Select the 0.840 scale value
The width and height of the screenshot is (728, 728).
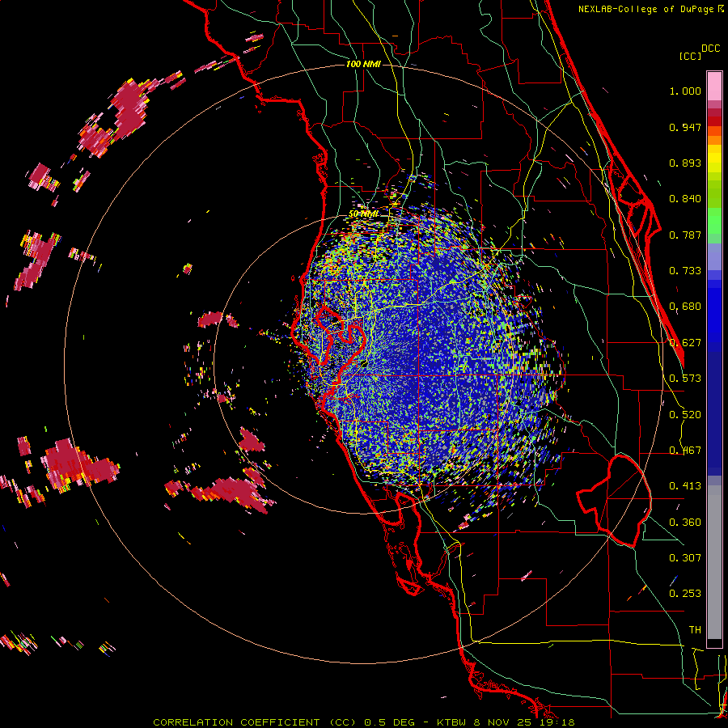click(685, 199)
